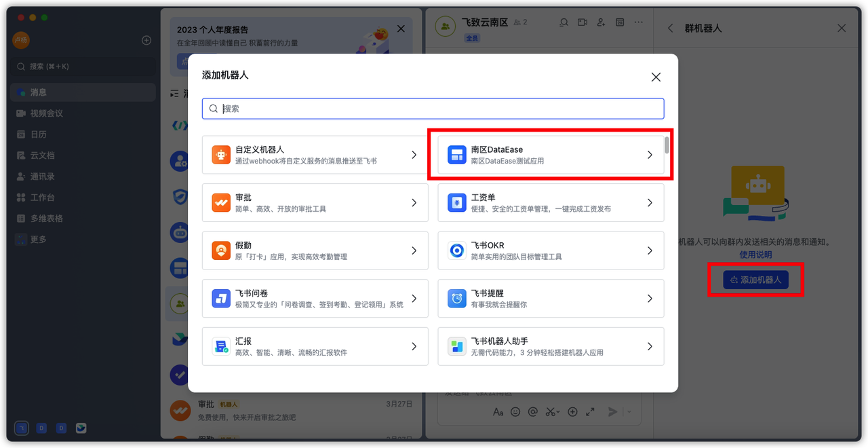Open the 飞书提醒 row chevron
Screen dimensions: 868x448
click(x=650, y=299)
